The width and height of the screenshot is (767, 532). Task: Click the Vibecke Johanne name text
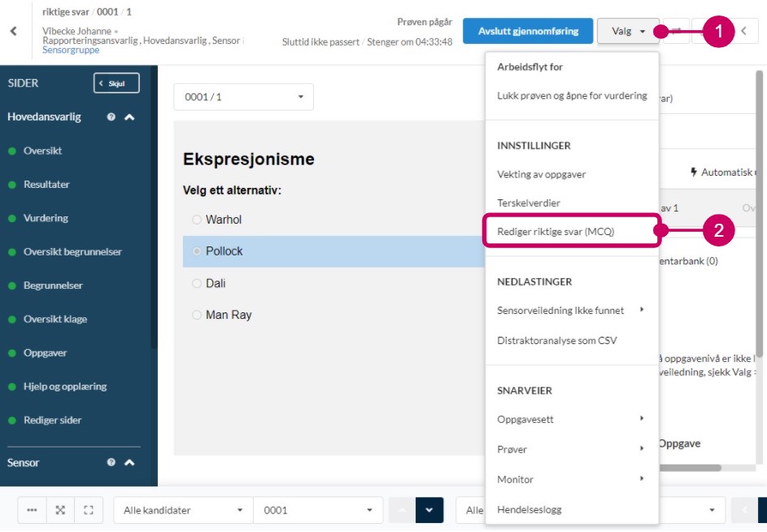(x=76, y=31)
